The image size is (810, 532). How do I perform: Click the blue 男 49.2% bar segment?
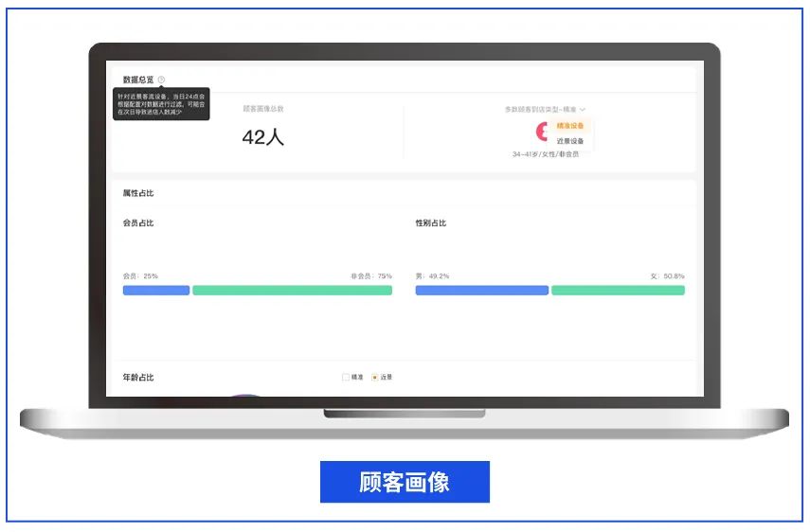(482, 291)
